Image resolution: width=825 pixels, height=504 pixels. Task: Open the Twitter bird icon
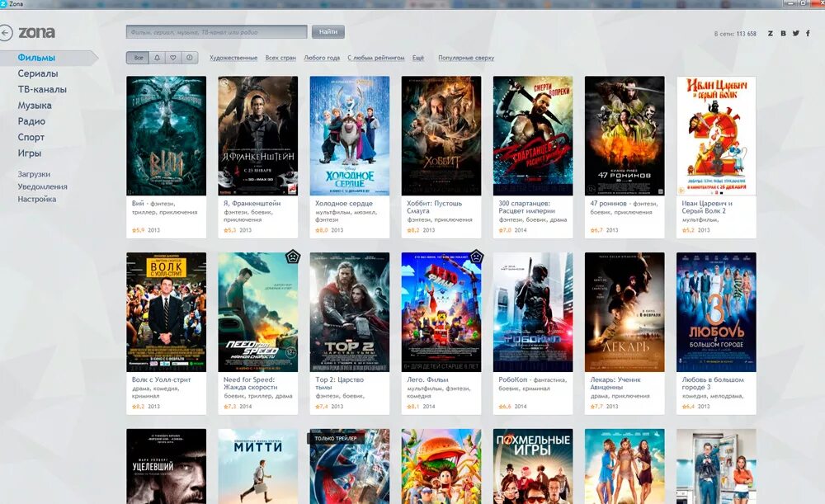795,33
